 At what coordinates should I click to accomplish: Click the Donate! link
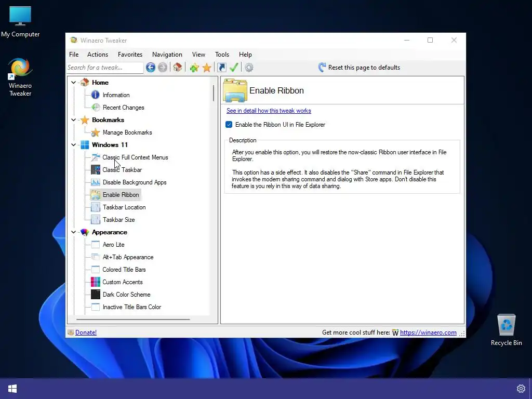(x=86, y=332)
